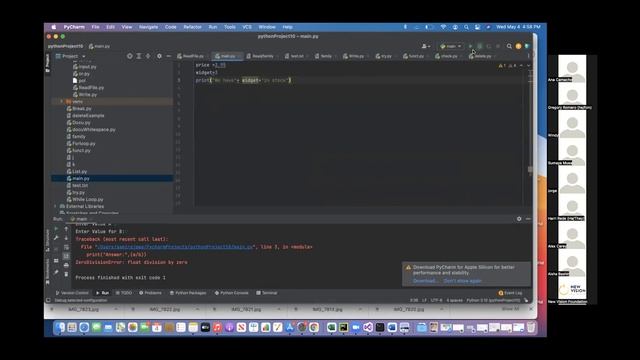Click the orange IDE updates icon
Screen dimensions: 640x360
click(x=518, y=46)
